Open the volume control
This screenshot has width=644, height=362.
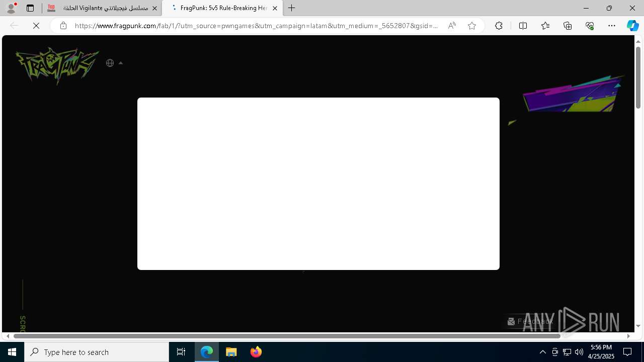coord(579,352)
